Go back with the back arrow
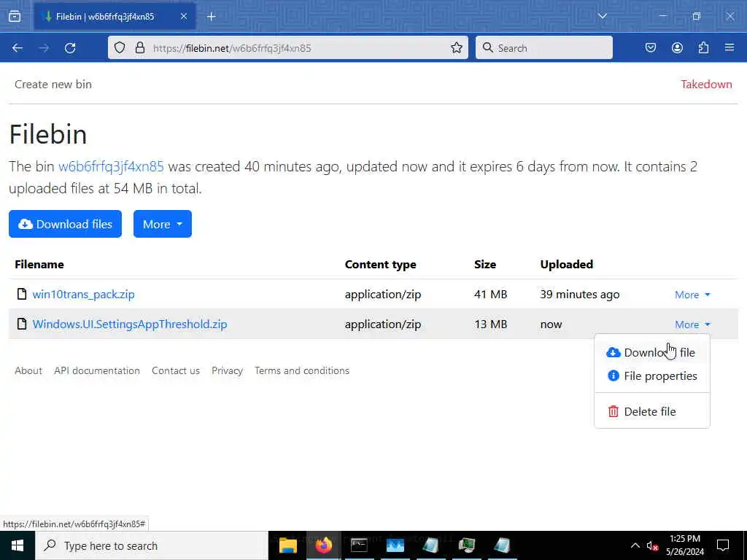Image resolution: width=747 pixels, height=560 pixels. point(18,47)
